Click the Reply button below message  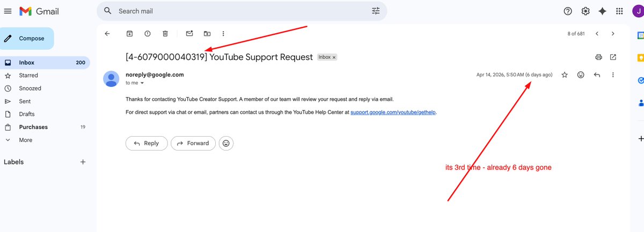(x=147, y=143)
